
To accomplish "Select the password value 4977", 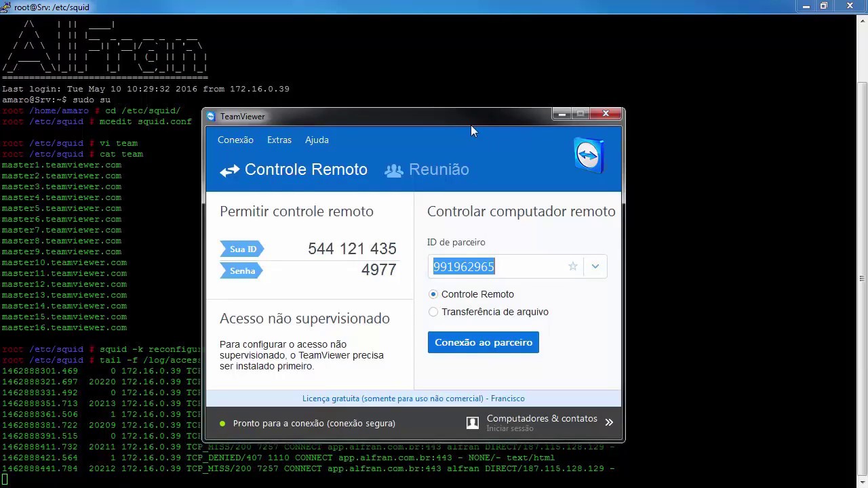I will [x=378, y=270].
